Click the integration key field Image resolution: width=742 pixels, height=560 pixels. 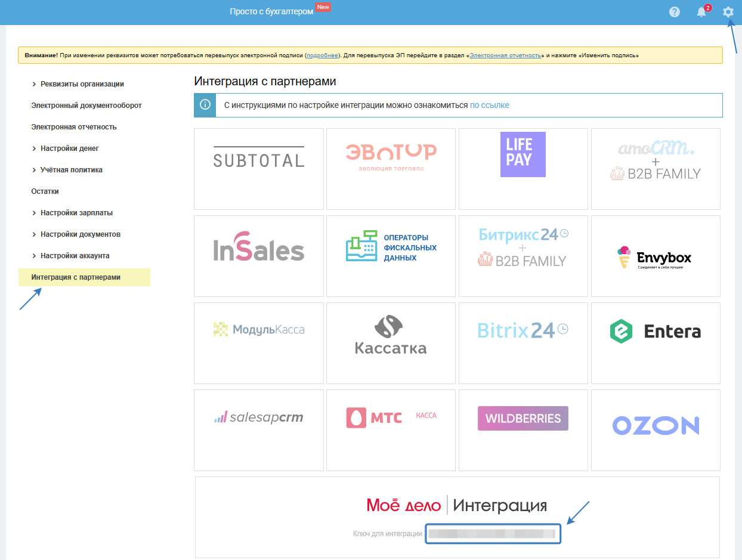coord(493,534)
